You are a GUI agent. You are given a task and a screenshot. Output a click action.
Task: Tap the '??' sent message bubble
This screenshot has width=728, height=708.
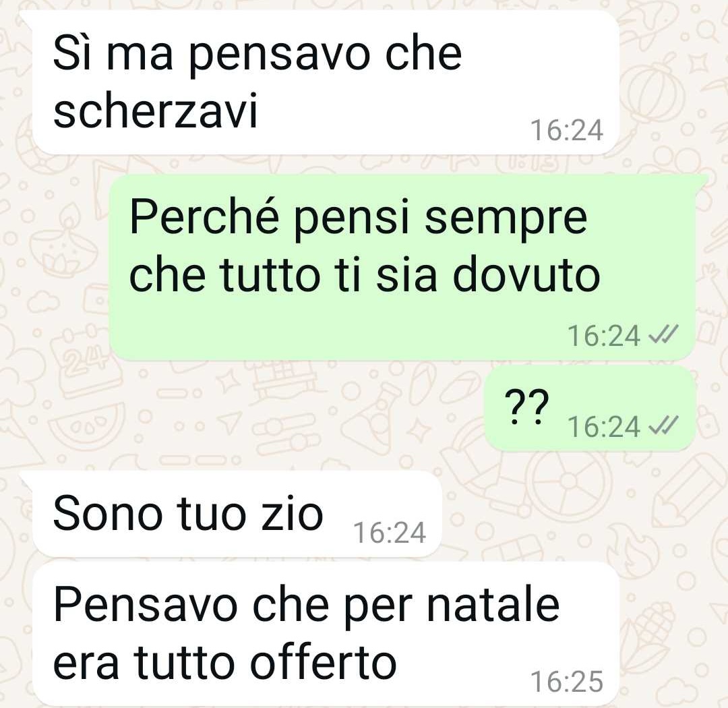pyautogui.click(x=590, y=409)
